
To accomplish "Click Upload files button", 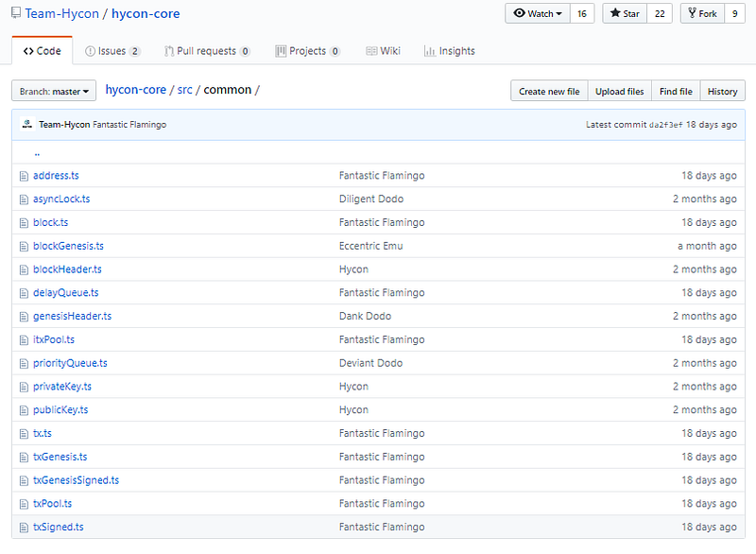I will pyautogui.click(x=620, y=91).
